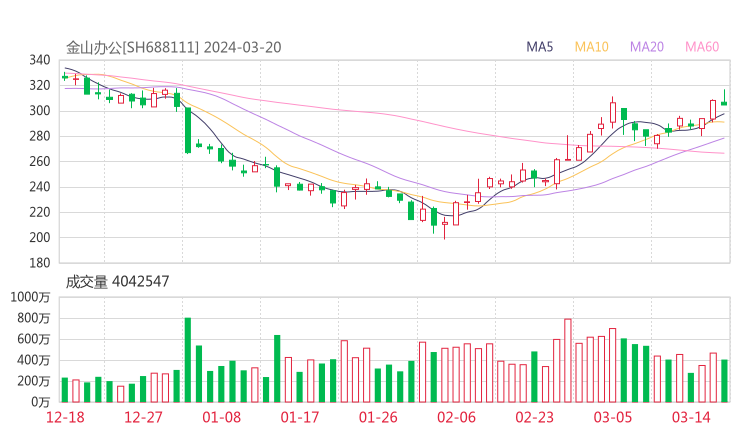740x440 pixels.
Task: Click the 180 price axis label
Action: pyautogui.click(x=40, y=263)
